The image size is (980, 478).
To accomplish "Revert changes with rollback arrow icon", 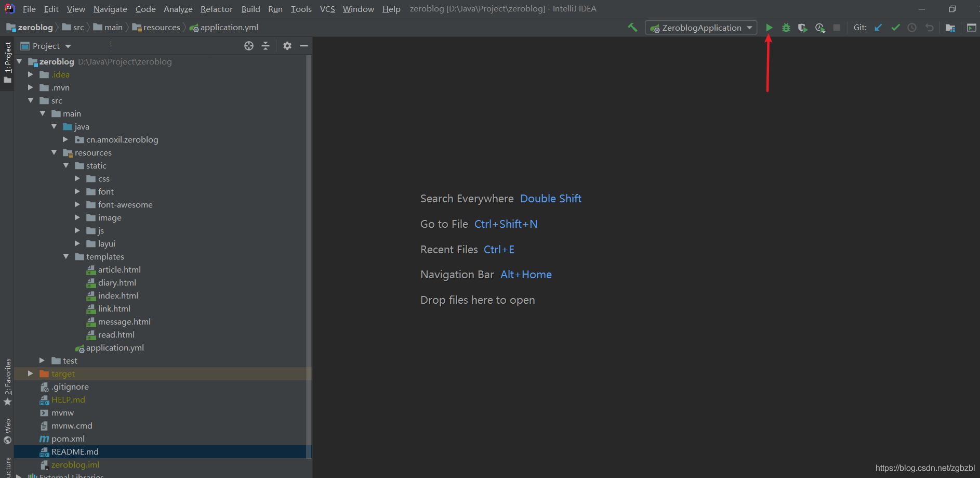I will click(930, 28).
